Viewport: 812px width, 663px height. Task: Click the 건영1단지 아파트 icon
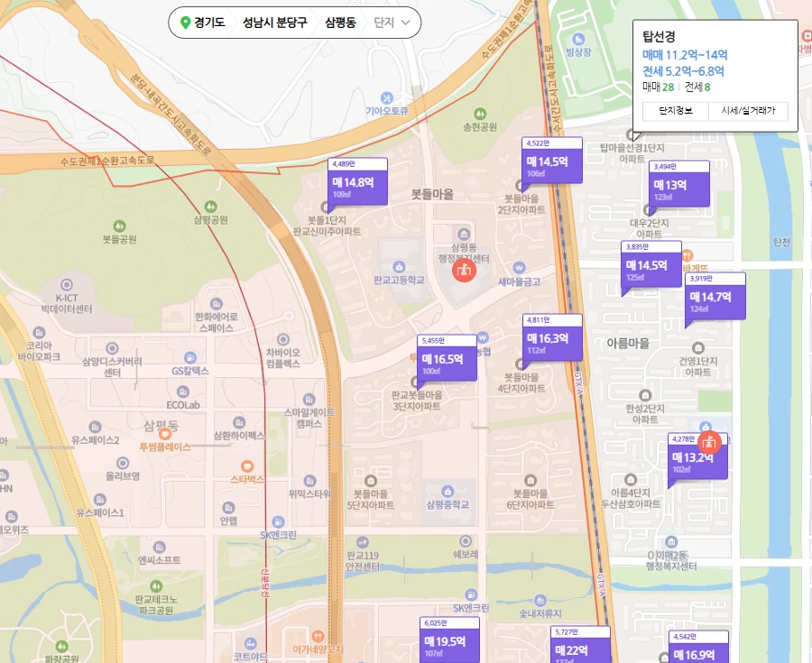[698, 347]
